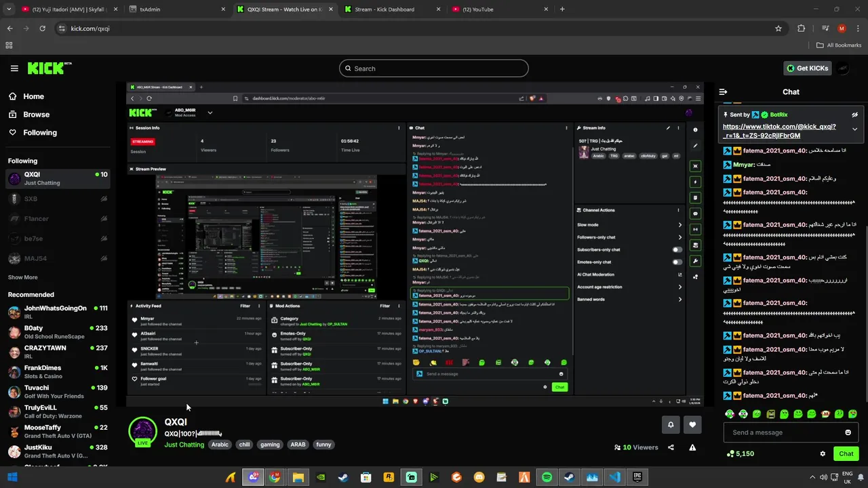Screen dimensions: 868x488
Task: Click the KICK logo
Action: [49, 68]
